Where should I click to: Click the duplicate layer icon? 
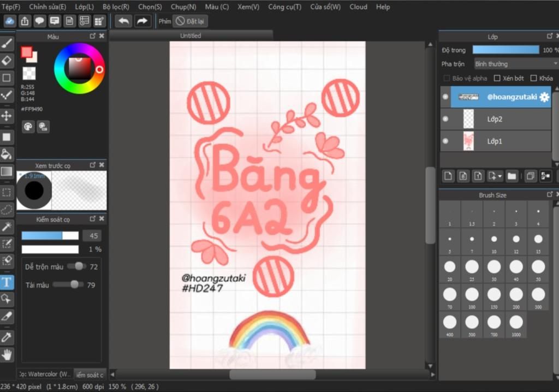[531, 176]
